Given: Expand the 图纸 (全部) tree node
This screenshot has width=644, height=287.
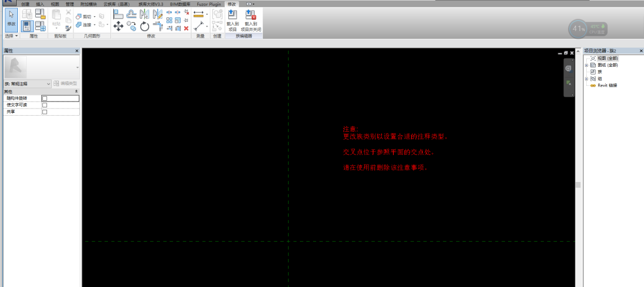Looking at the screenshot, I should coord(587,65).
